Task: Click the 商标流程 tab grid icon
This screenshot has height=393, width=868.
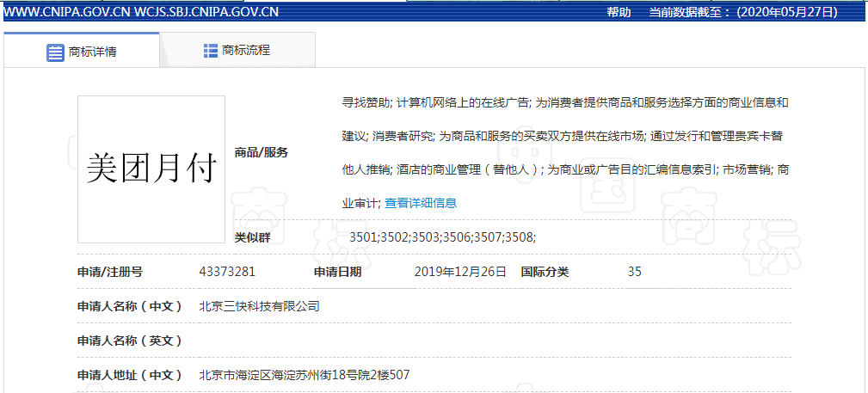Action: click(x=211, y=51)
